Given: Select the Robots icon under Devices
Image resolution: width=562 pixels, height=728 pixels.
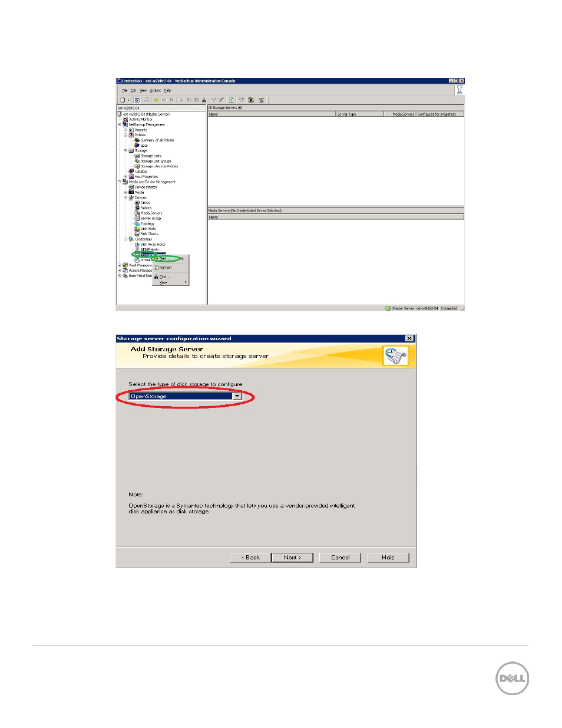Looking at the screenshot, I should coord(137,208).
